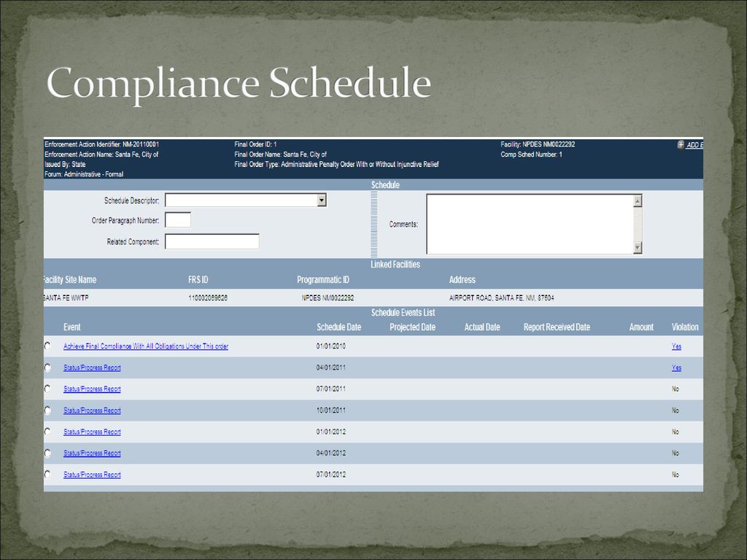Click the Comp Sched Number: 1 text
747x560 pixels.
(x=531, y=155)
